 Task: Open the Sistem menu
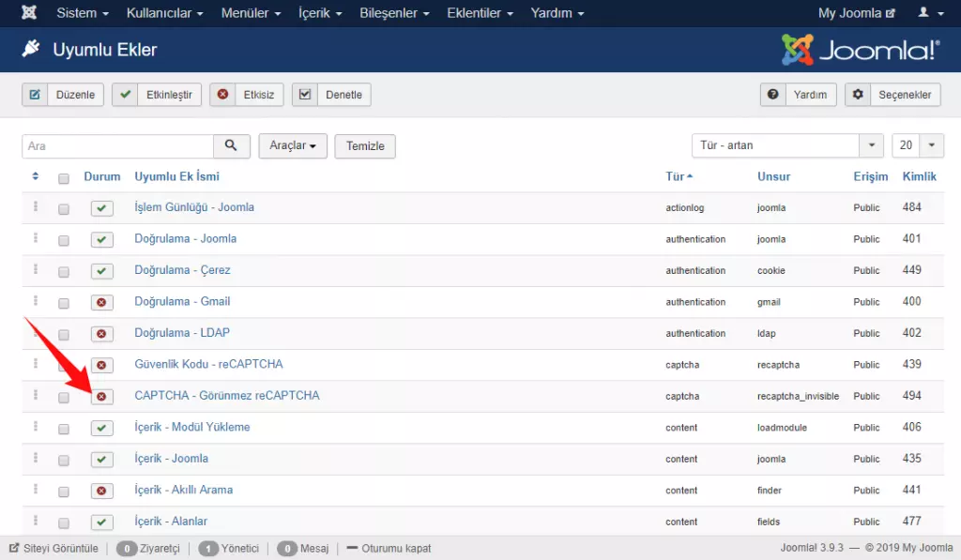click(x=83, y=13)
